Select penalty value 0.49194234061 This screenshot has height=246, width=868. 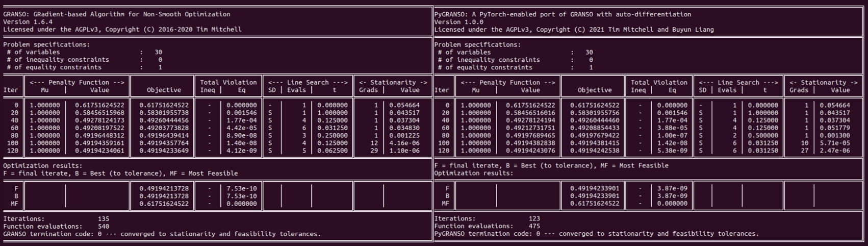pyautogui.click(x=99, y=151)
